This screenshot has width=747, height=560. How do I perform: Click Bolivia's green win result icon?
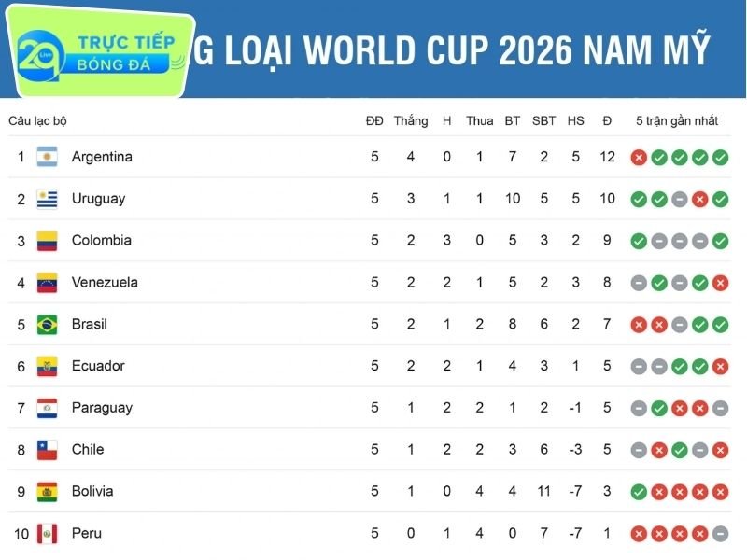click(x=639, y=492)
